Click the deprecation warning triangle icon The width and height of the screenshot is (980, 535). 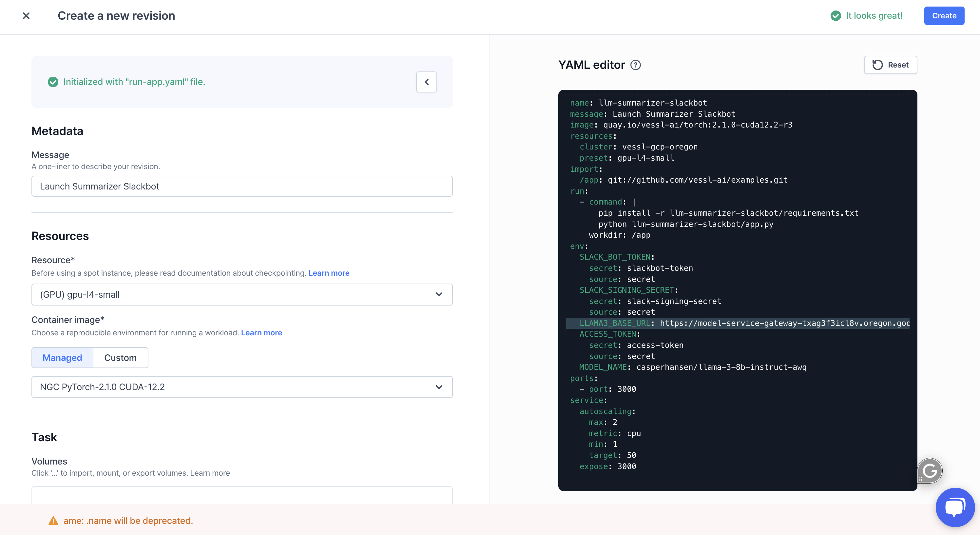(x=53, y=521)
